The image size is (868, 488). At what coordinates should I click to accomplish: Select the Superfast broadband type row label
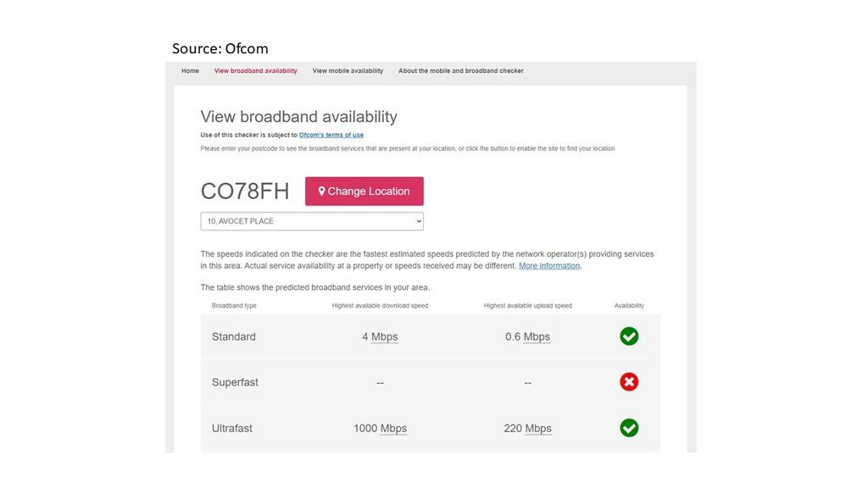coord(235,383)
